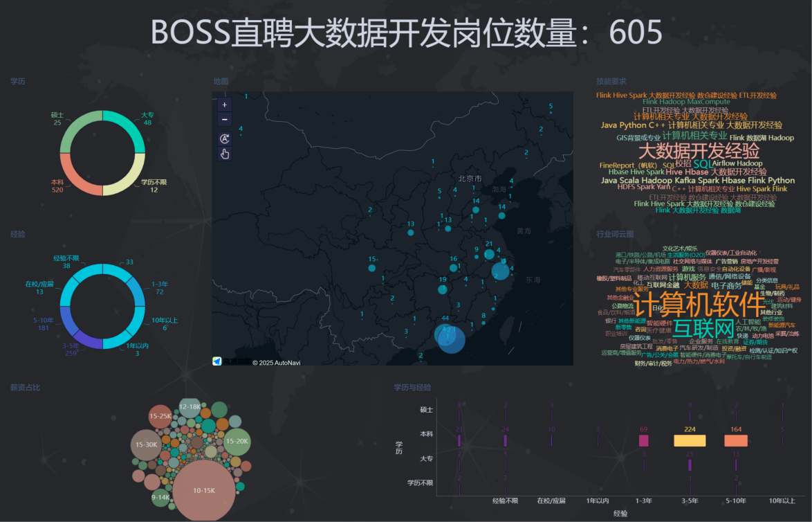812x522 pixels.
Task: Click the yellow bar labeled 224
Action: coord(690,440)
